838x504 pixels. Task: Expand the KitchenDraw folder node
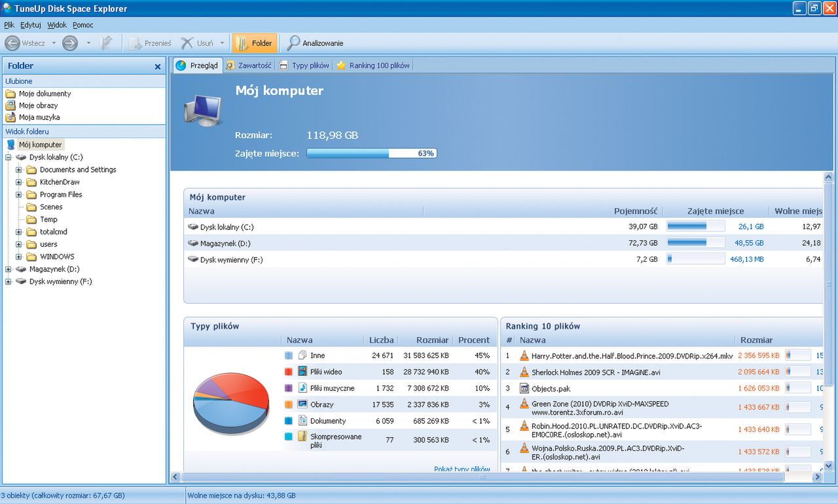click(19, 183)
